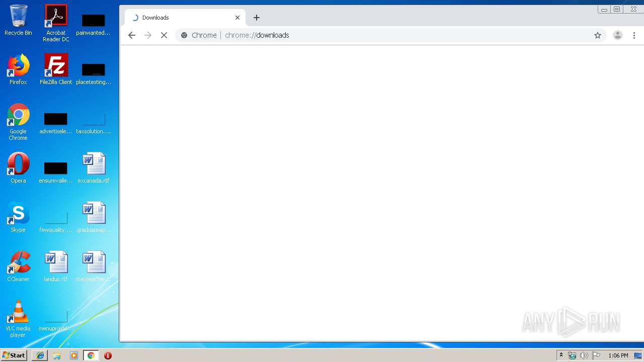Open the volume control tray icon
The width and height of the screenshot is (644, 362).
coord(584,355)
